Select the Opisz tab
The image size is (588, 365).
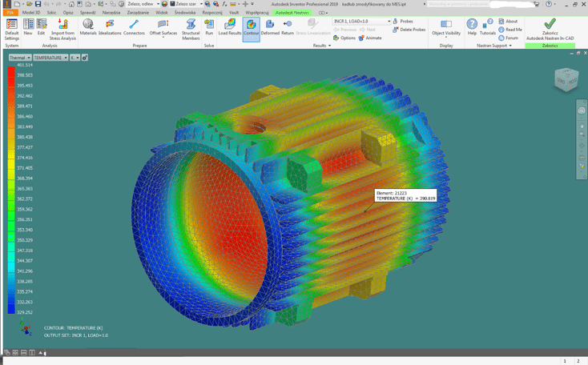click(x=68, y=12)
